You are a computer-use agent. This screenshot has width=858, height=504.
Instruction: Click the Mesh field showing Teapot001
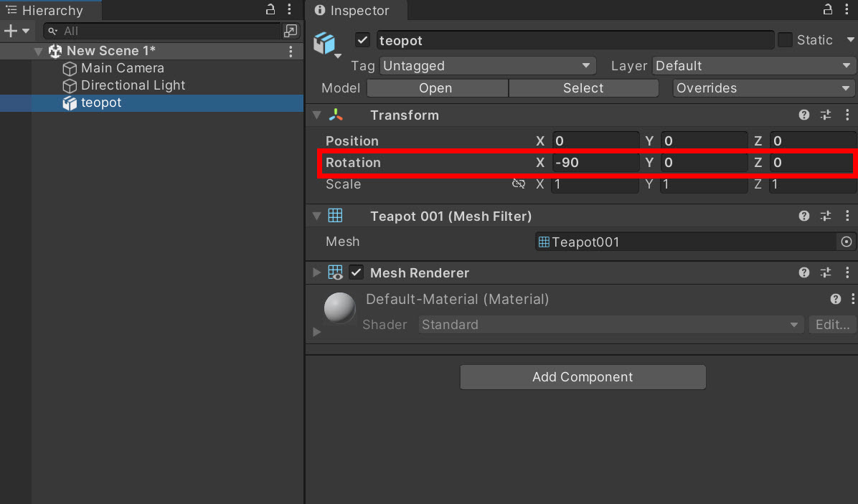click(686, 242)
